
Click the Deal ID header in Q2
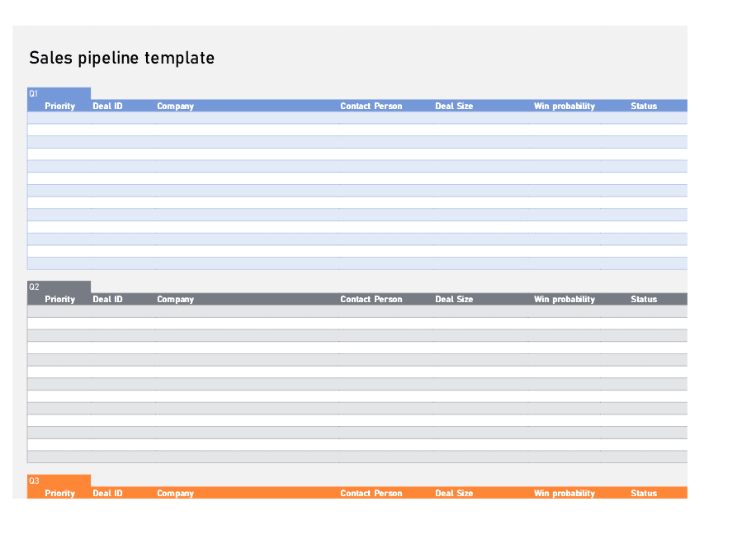point(107,299)
